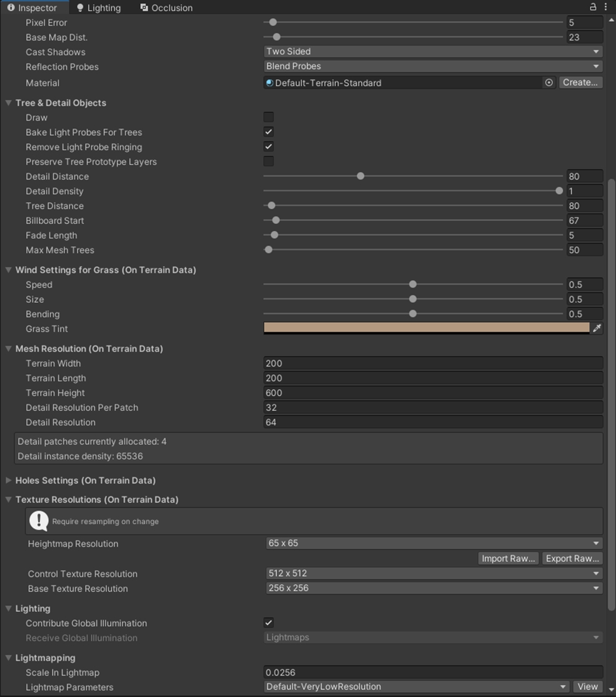The image size is (616, 697).
Task: Switch to the Lighting tab
Action: click(98, 8)
